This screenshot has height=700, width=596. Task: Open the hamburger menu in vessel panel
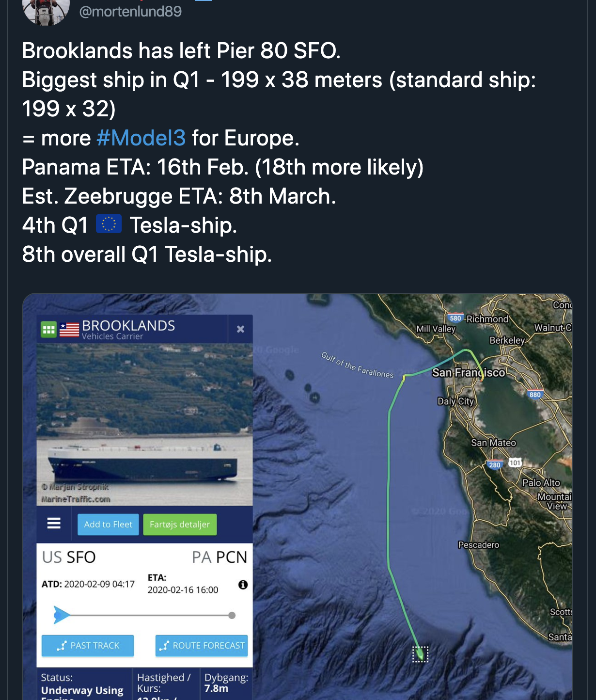(x=54, y=524)
